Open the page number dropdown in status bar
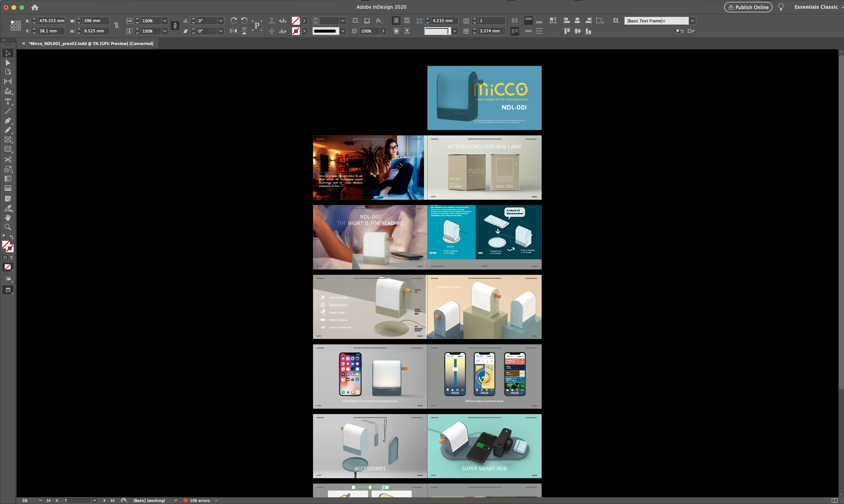The image size is (844, 504). coord(95,500)
